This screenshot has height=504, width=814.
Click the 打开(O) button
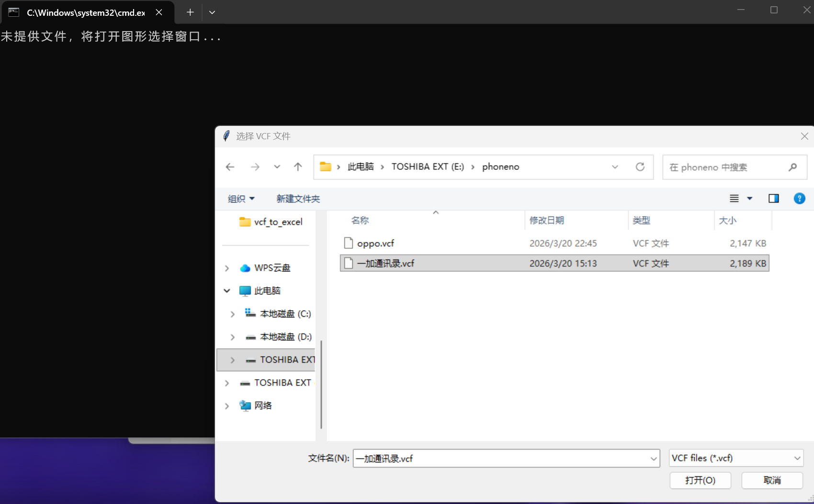click(700, 481)
